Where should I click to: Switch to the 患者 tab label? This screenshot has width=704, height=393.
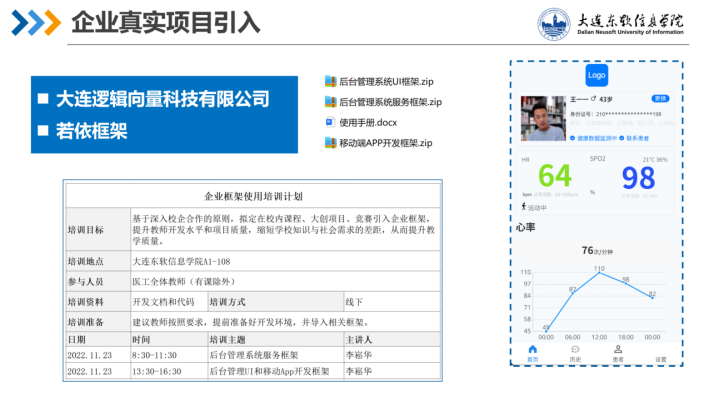(618, 359)
